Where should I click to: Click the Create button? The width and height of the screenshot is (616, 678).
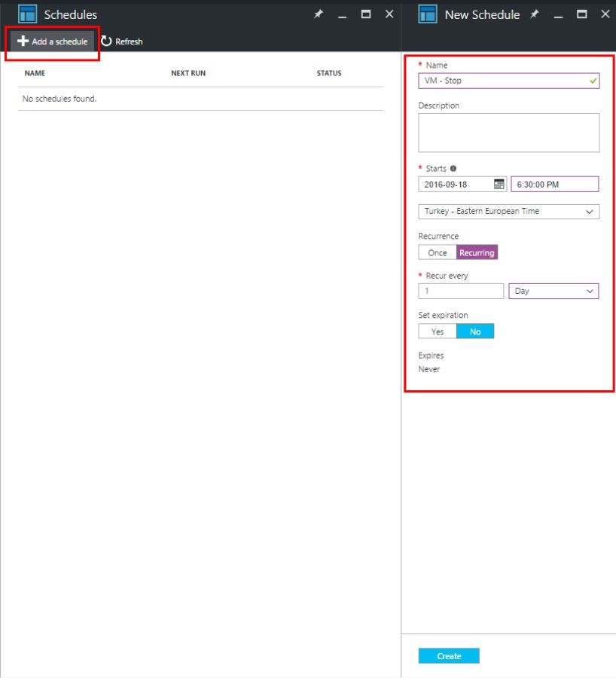tap(449, 656)
